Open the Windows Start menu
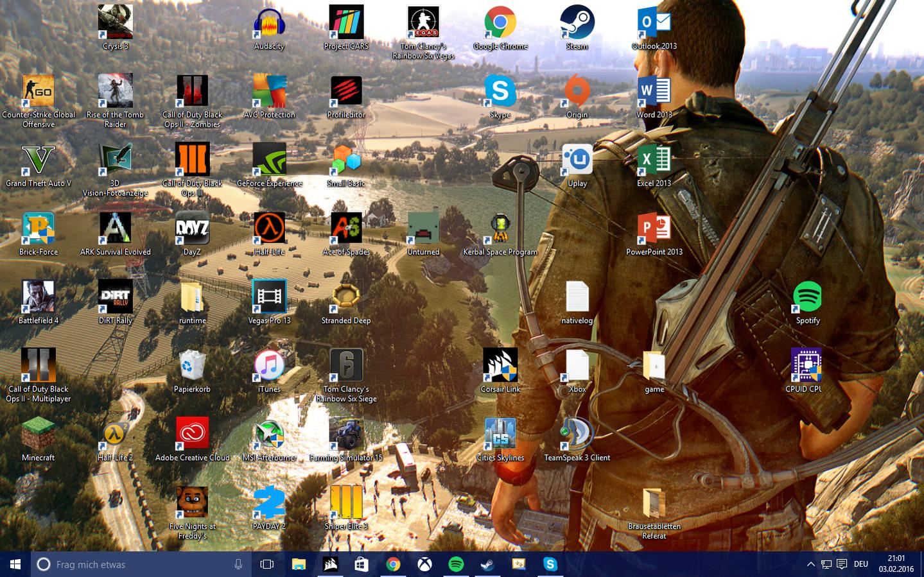 pos(15,564)
